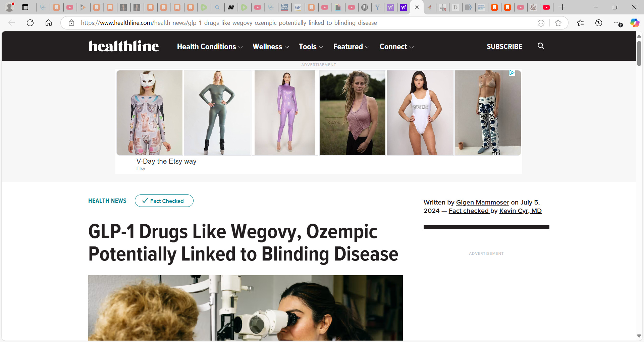Open the favorites list icon
The width and height of the screenshot is (644, 342).
(580, 23)
